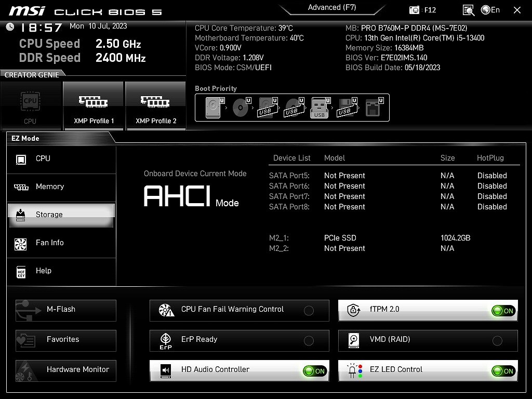The width and height of the screenshot is (532, 399).
Task: Select the USB hard disk boot device
Action: coord(268,108)
